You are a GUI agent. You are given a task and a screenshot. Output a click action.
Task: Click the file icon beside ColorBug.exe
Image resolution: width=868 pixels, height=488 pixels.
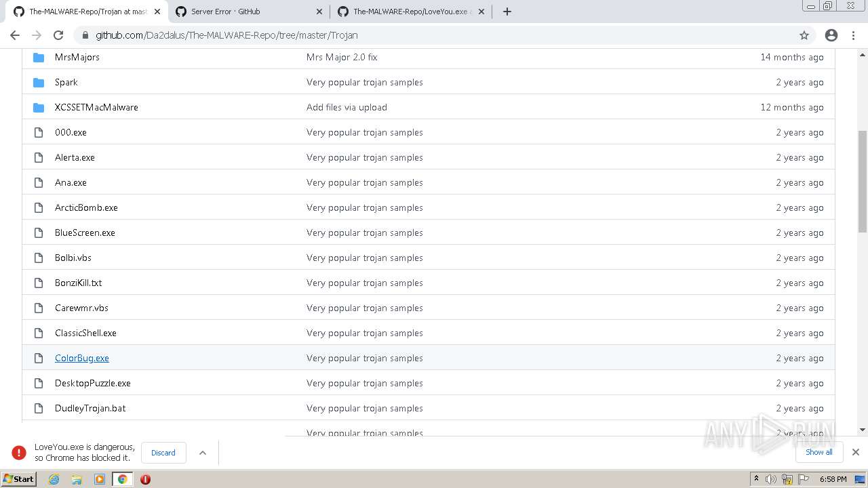(39, 358)
